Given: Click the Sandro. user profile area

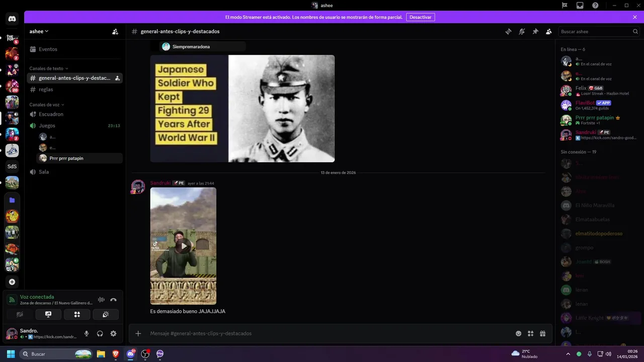Looking at the screenshot, I should [x=41, y=333].
